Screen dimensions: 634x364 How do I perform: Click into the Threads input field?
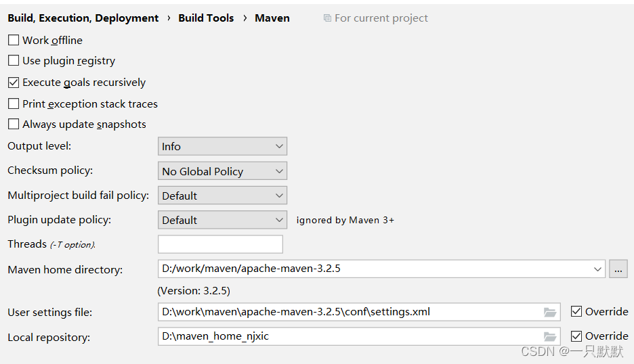220,244
